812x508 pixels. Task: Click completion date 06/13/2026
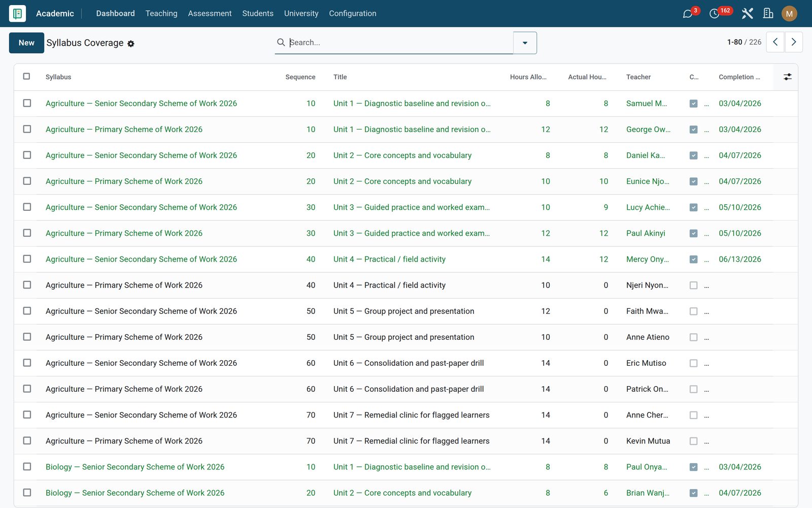(x=740, y=259)
